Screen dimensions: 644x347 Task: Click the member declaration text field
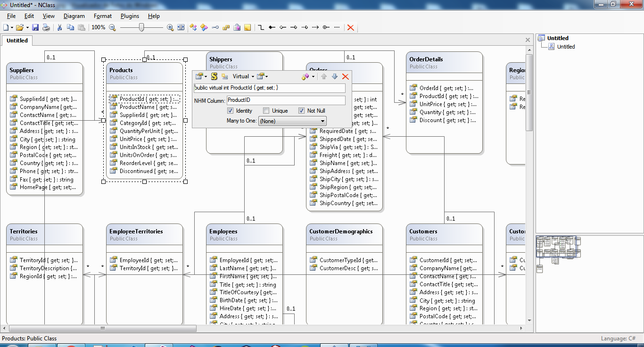[270, 88]
